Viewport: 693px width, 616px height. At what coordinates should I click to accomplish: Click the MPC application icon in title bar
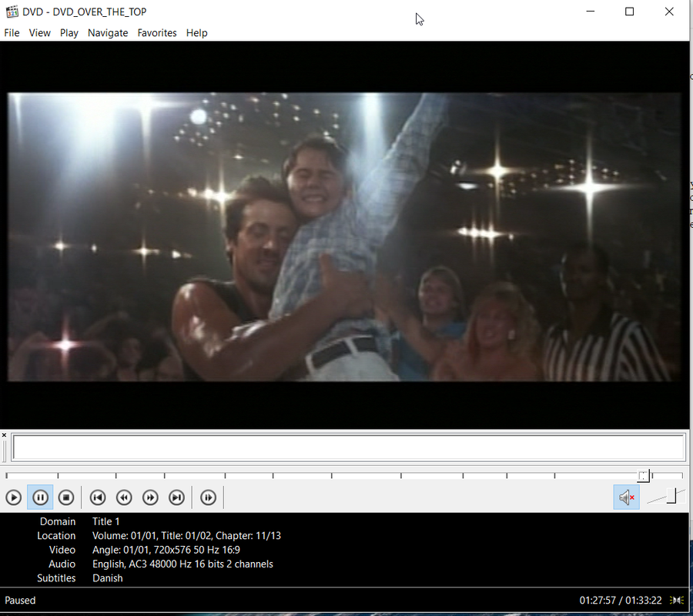click(12, 12)
